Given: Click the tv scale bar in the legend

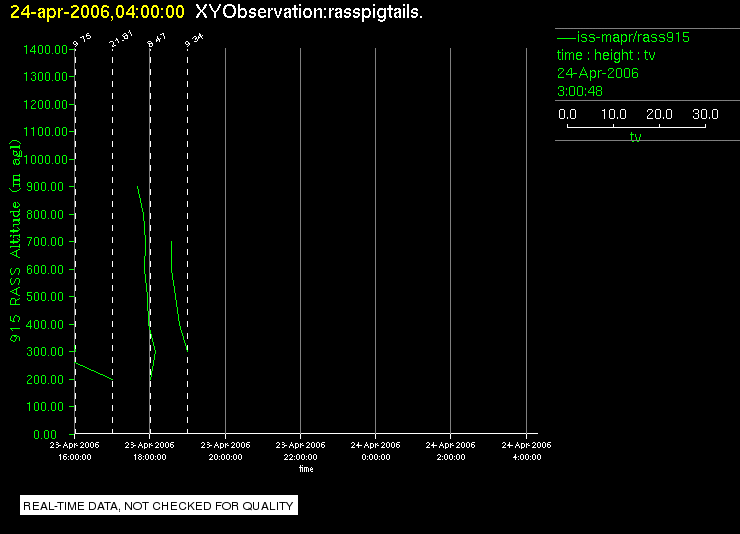Looking at the screenshot, I should coord(636,126).
